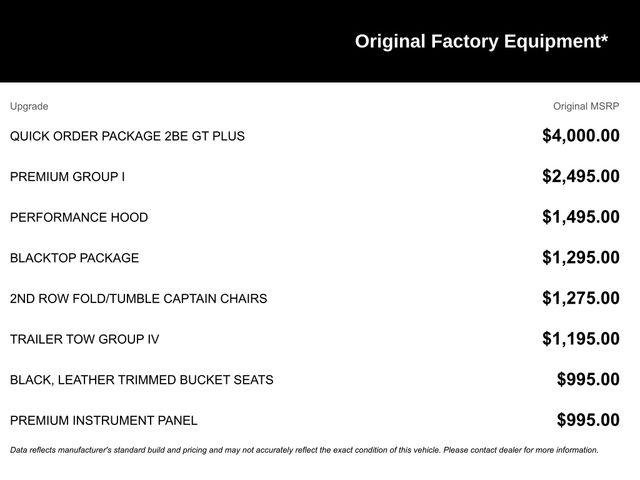Click the Upgrade column header
This screenshot has width=640, height=480.
point(29,106)
